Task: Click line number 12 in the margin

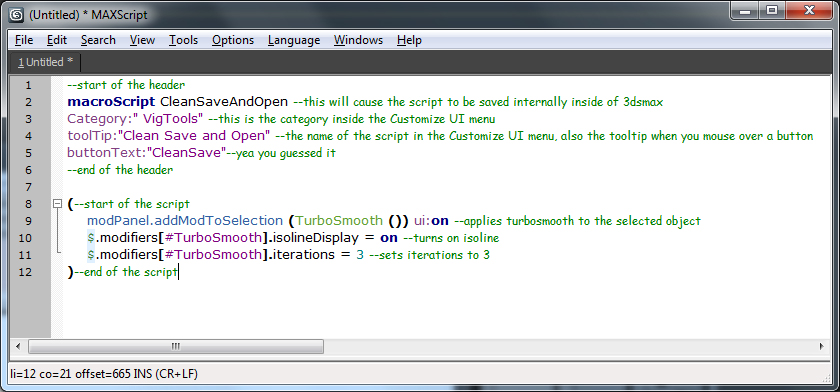Action: pos(25,272)
